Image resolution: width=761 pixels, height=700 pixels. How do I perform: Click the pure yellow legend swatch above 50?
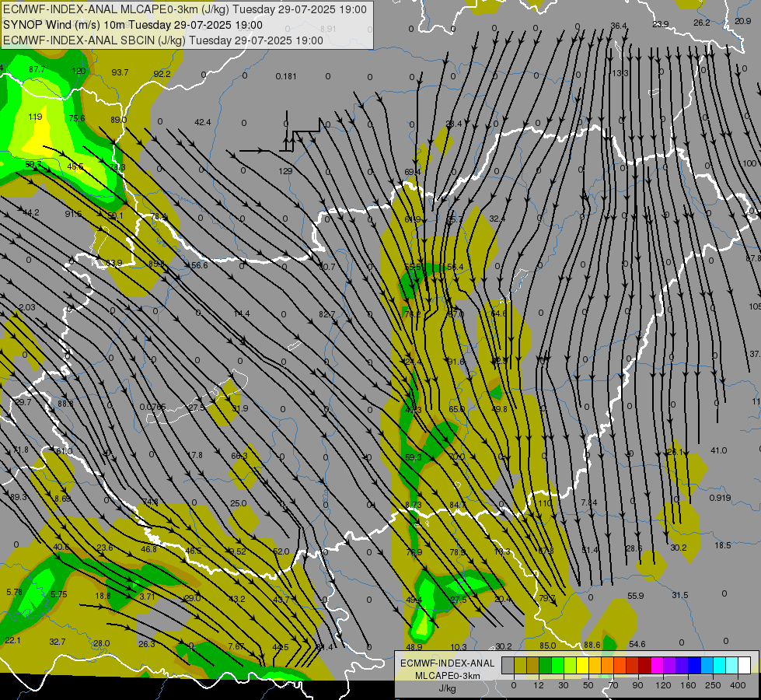(582, 665)
